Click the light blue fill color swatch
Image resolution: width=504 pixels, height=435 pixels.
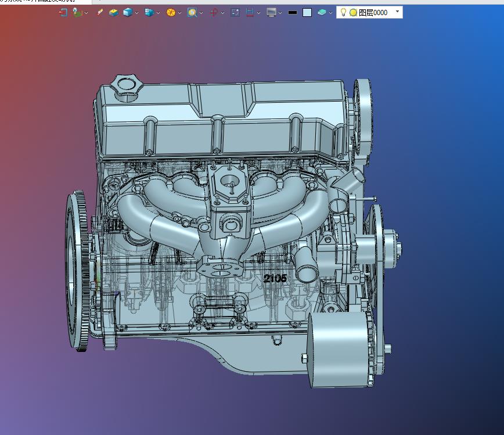click(x=307, y=12)
